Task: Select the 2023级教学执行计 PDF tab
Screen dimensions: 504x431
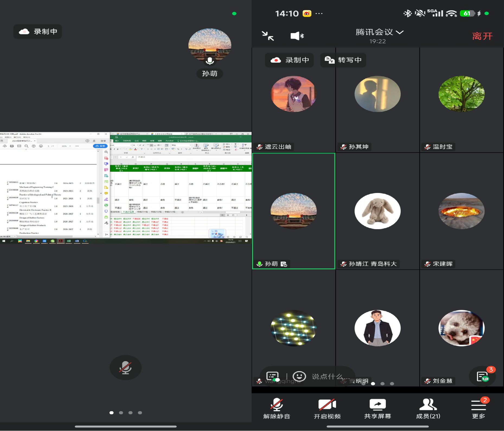Action: pos(22,141)
